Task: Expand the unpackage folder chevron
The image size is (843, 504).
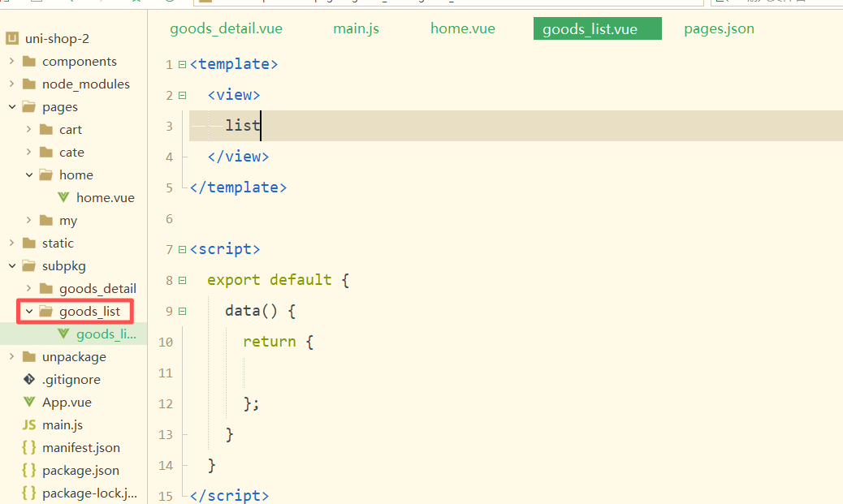Action: pyautogui.click(x=12, y=356)
